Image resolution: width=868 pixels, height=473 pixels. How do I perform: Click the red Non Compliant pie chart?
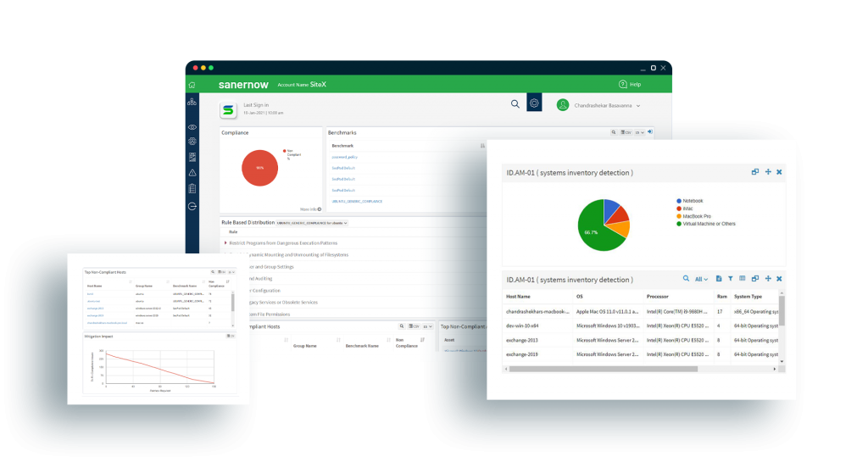coord(259,168)
